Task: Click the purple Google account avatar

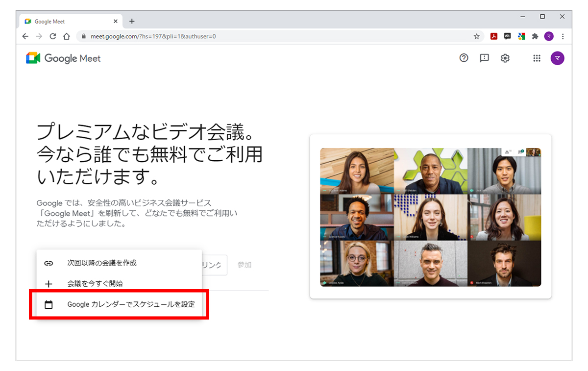Action: 557,58
